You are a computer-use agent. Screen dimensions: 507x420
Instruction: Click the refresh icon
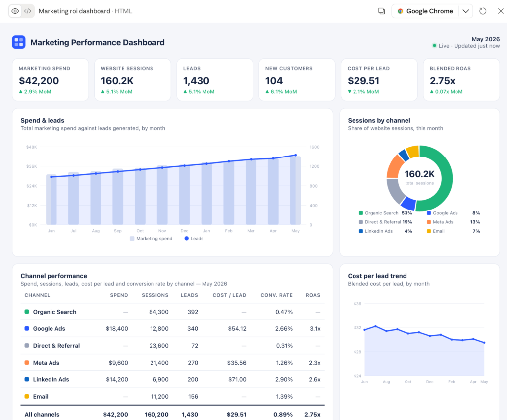pos(483,11)
